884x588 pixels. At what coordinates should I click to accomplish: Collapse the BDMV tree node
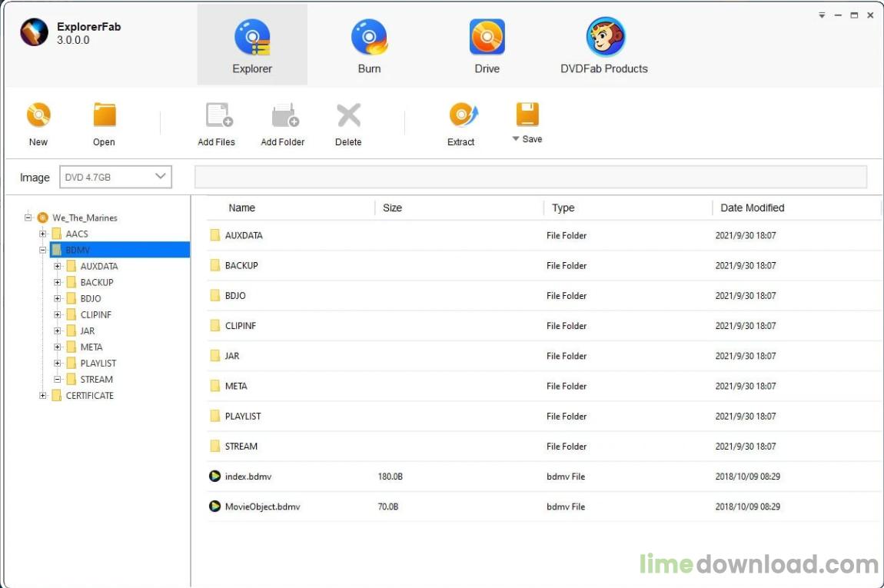pyautogui.click(x=42, y=250)
